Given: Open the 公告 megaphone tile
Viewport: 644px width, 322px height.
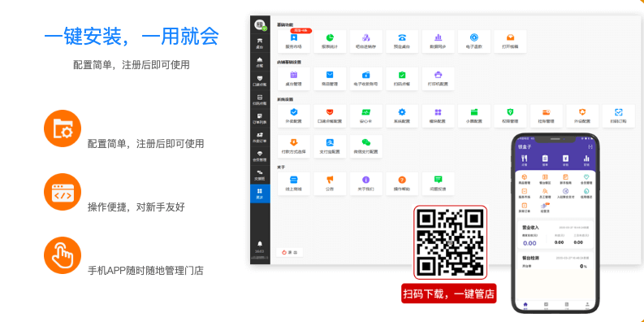Looking at the screenshot, I should coord(330,184).
